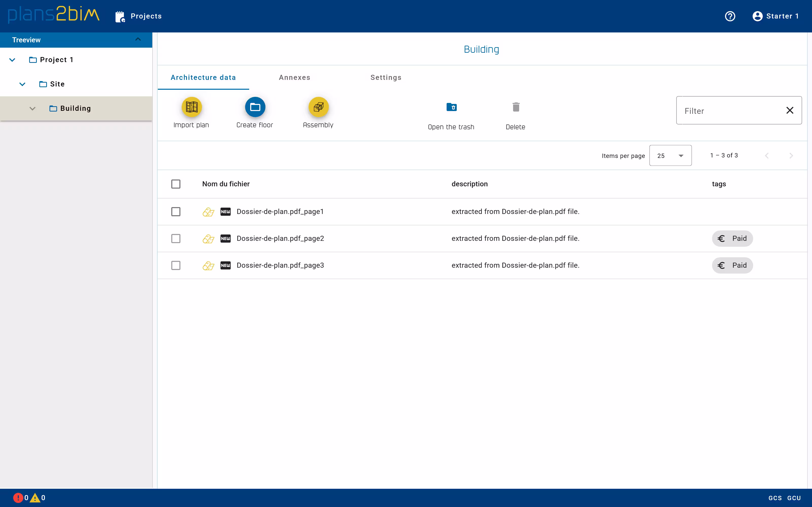Select all files with the header checkbox
This screenshot has height=507, width=812.
[176, 184]
